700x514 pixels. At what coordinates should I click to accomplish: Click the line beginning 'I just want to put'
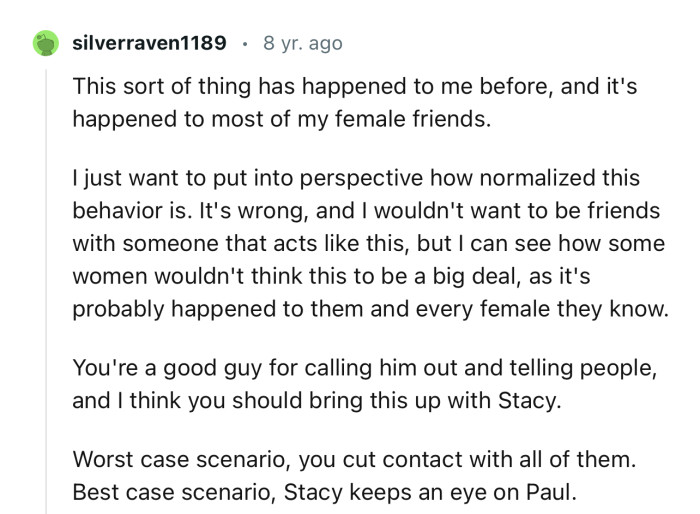point(355,181)
